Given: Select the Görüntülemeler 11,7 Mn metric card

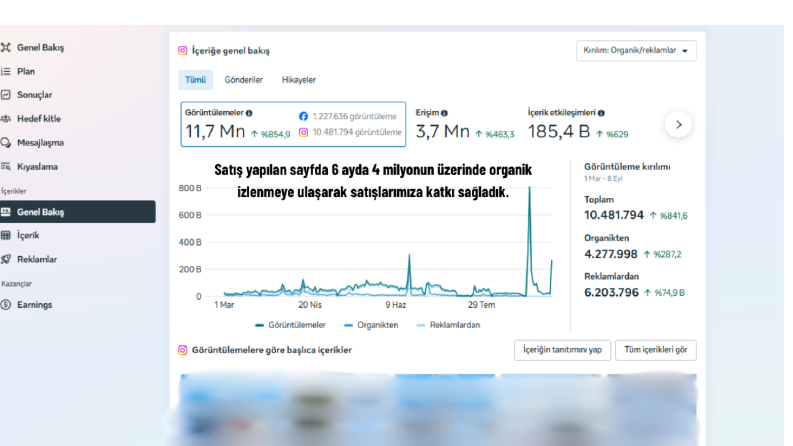Looking at the screenshot, I should pyautogui.click(x=293, y=124).
